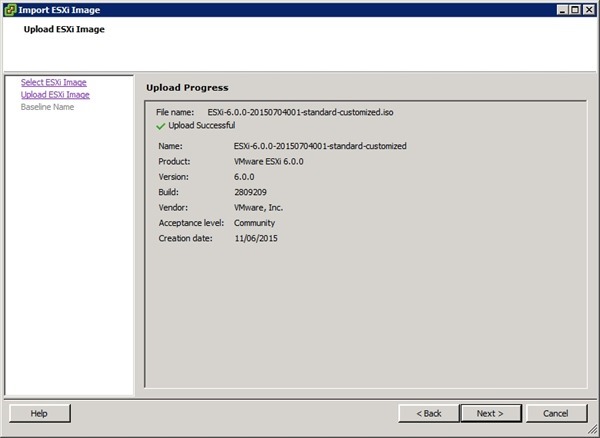Cancel the Import ESXi Image wizard
The width and height of the screenshot is (600, 438).
(x=556, y=414)
